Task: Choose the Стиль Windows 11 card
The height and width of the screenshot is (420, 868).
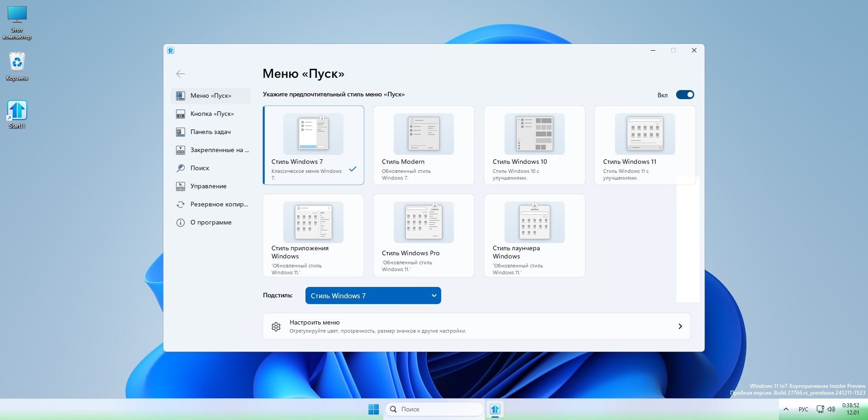Action: pos(645,145)
